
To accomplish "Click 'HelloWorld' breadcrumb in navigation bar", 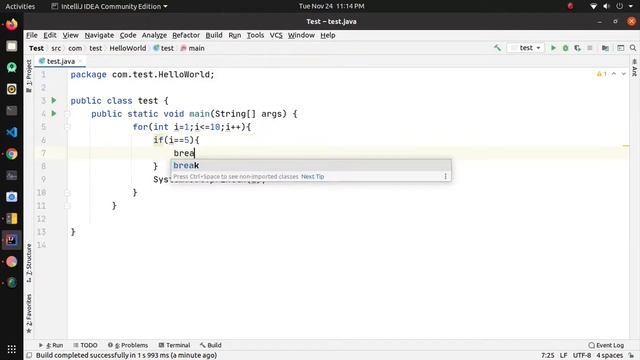I will [x=127, y=48].
